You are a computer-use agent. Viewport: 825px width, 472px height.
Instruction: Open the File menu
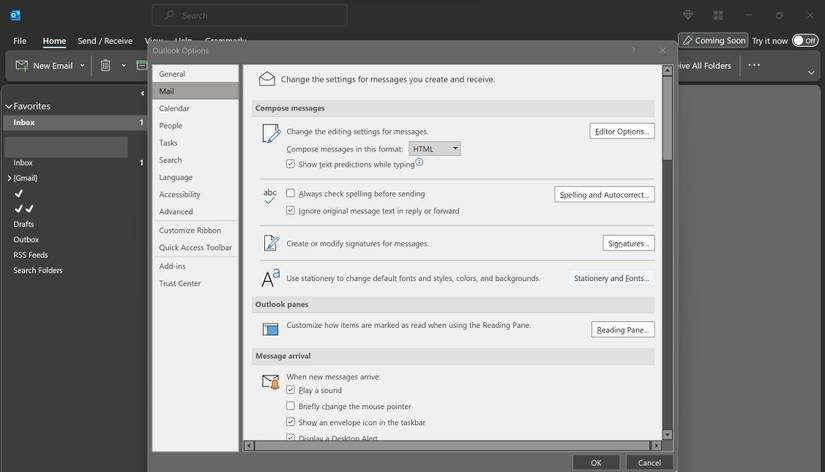pos(20,41)
